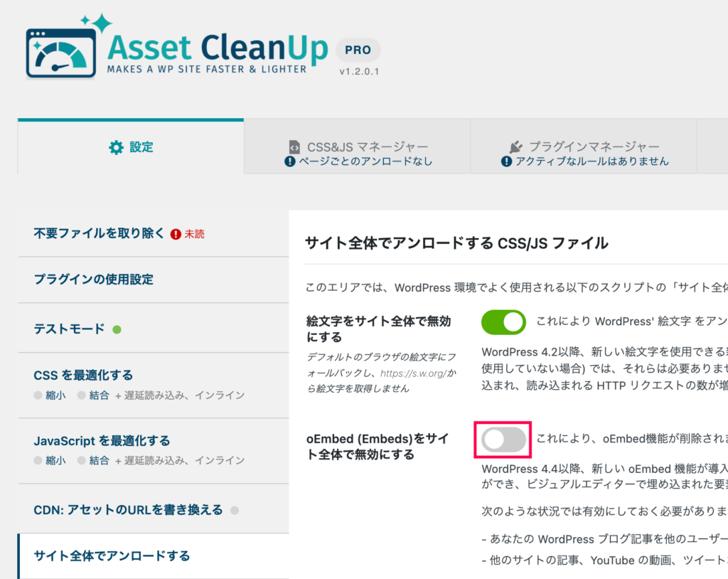Click the gear icon on 設定 tab
This screenshot has width=728, height=579.
116,147
